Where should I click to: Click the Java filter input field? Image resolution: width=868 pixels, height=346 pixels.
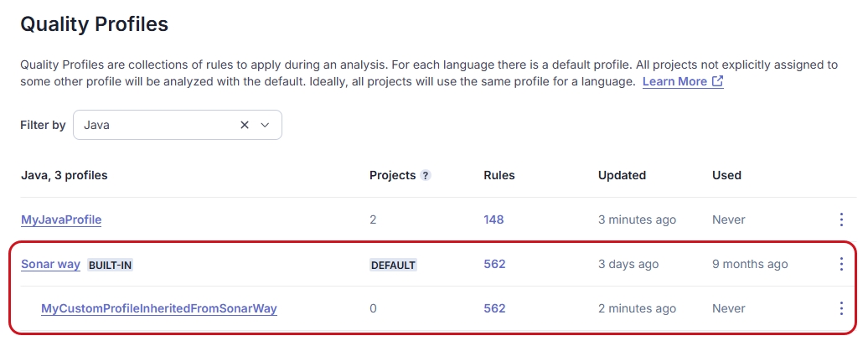click(155, 125)
